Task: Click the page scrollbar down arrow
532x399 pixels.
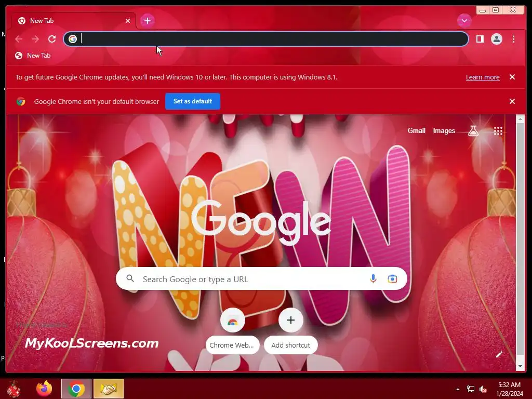Action: point(520,366)
